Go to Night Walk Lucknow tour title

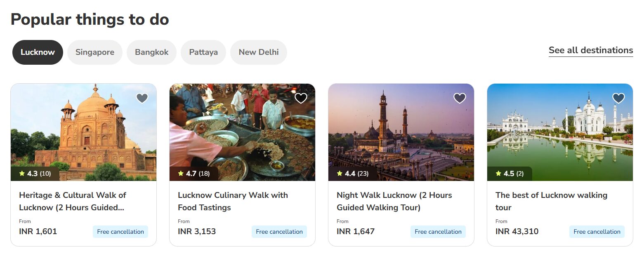tap(394, 201)
